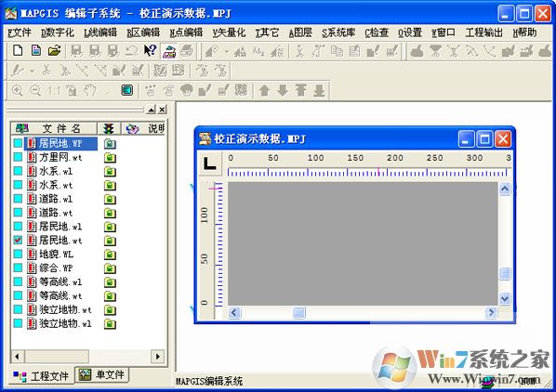Click vertical scroll thumb in 校正演示数据.MPJ window
This screenshot has width=556, height=392.
(505, 274)
